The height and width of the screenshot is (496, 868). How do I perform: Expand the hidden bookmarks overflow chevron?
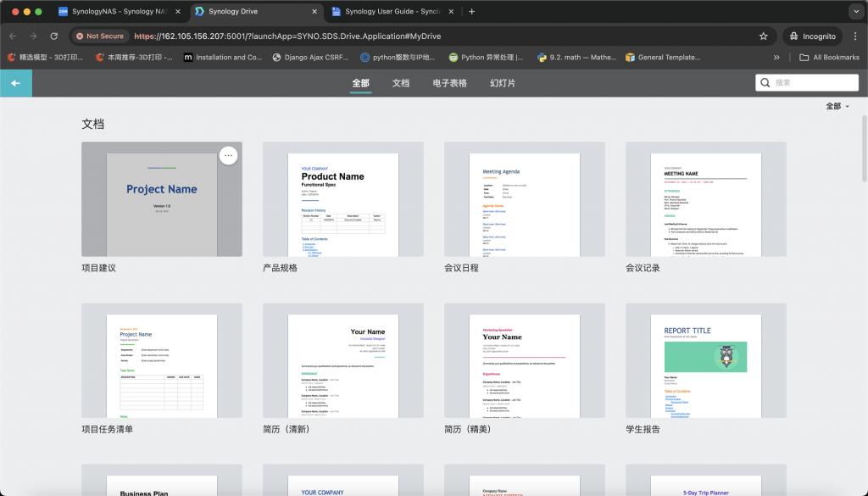click(x=776, y=58)
